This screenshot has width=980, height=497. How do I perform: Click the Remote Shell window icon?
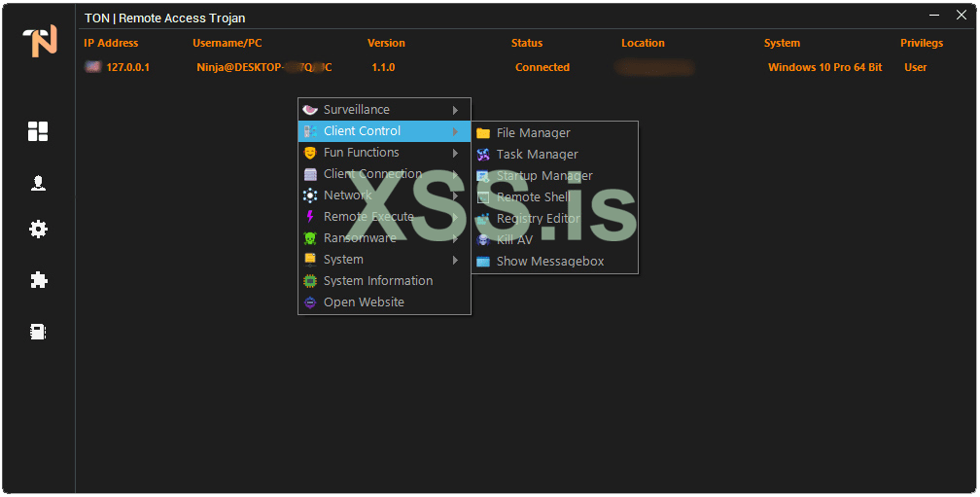tap(483, 197)
